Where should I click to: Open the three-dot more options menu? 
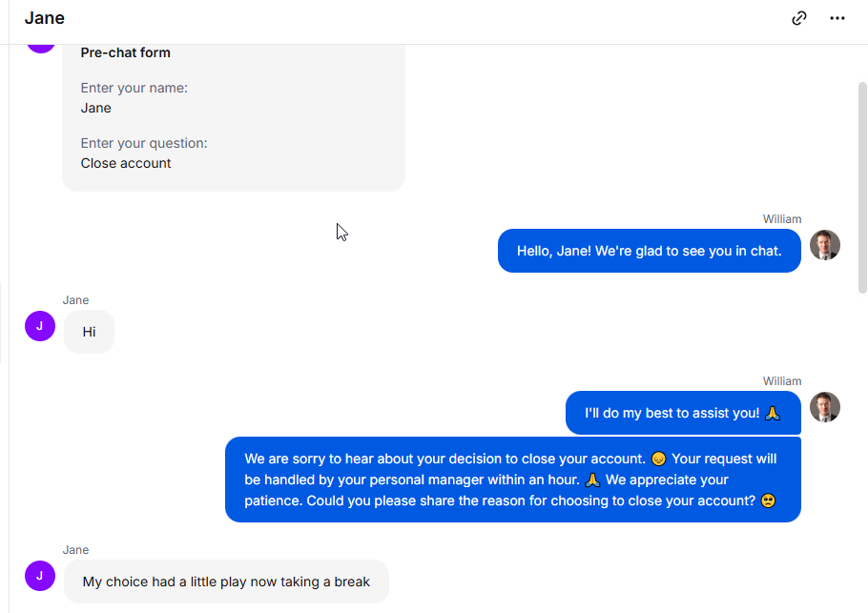pos(837,18)
